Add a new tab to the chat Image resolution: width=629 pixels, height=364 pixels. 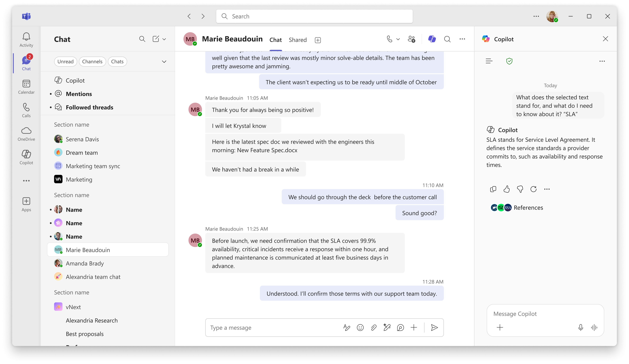[x=318, y=40]
